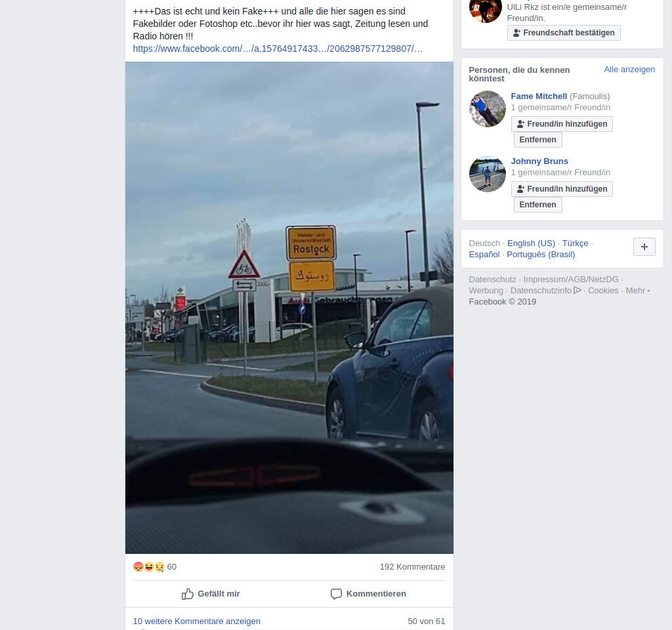
Task: Click the laughing reaction emoji
Action: click(149, 567)
